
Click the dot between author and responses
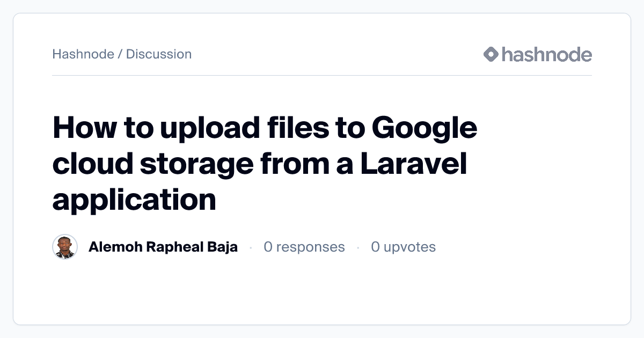(251, 247)
